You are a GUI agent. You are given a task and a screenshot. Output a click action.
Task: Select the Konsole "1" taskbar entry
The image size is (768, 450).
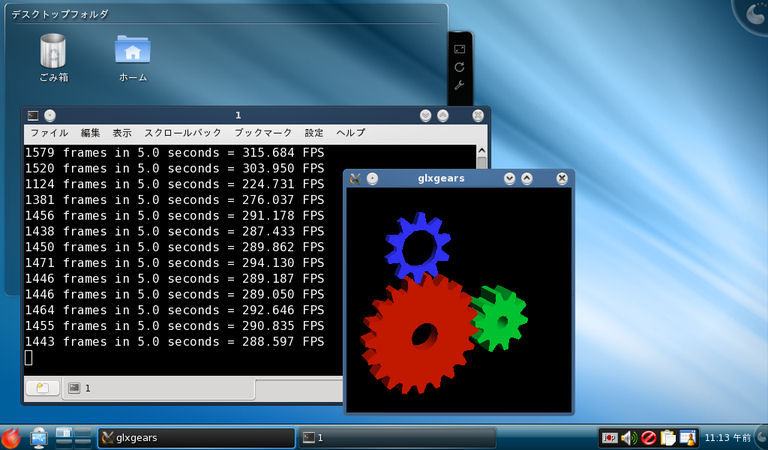[x=397, y=438]
